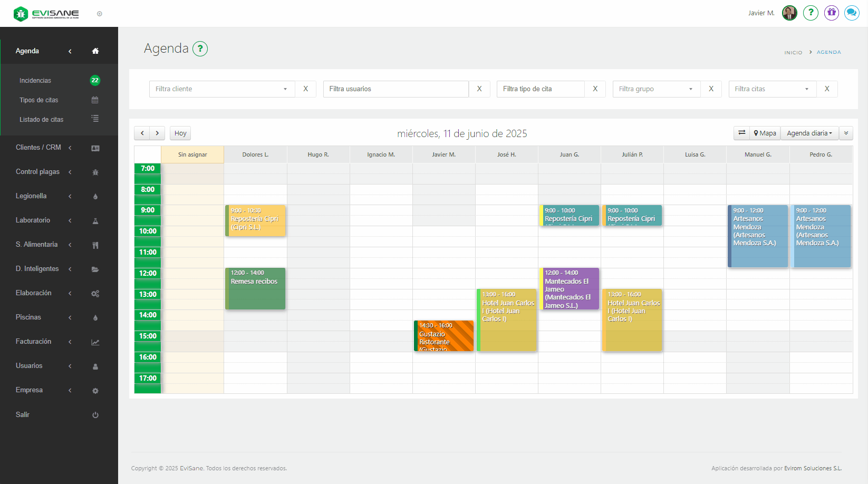Click the Hoy button

180,133
